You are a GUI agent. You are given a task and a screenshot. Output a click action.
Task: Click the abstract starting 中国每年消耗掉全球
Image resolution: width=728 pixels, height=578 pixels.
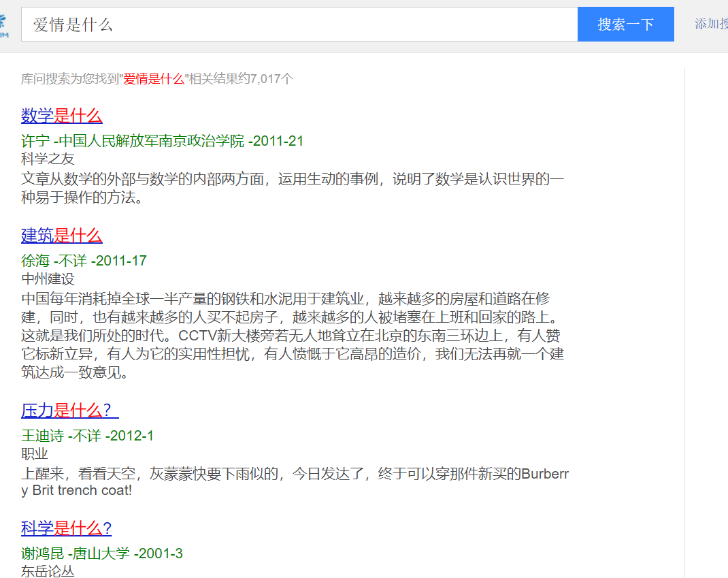pyautogui.click(x=293, y=336)
